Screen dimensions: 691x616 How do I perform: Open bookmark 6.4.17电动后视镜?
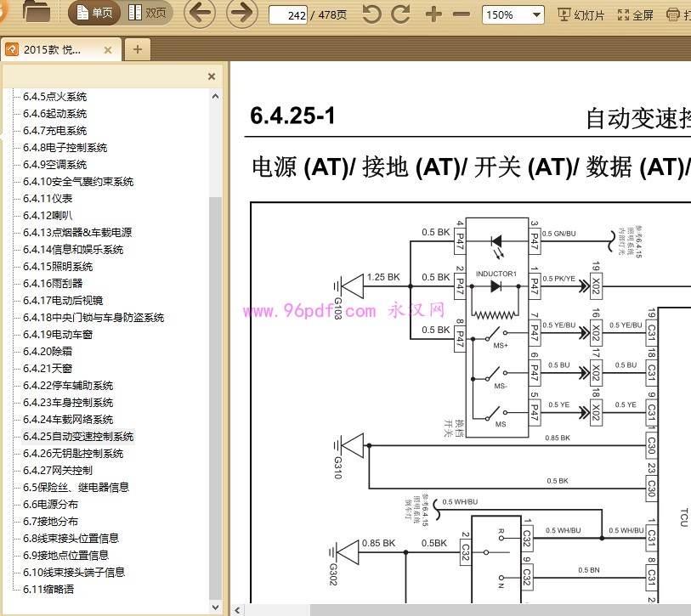click(x=63, y=301)
